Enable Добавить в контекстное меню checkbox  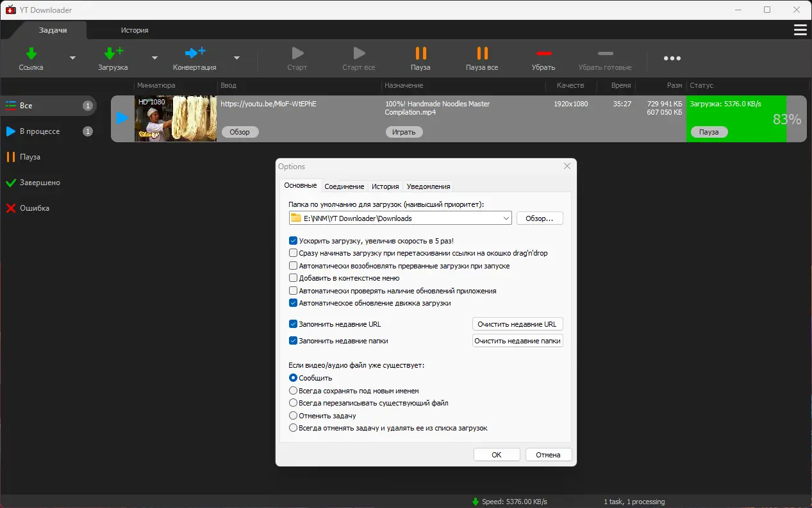pos(293,278)
